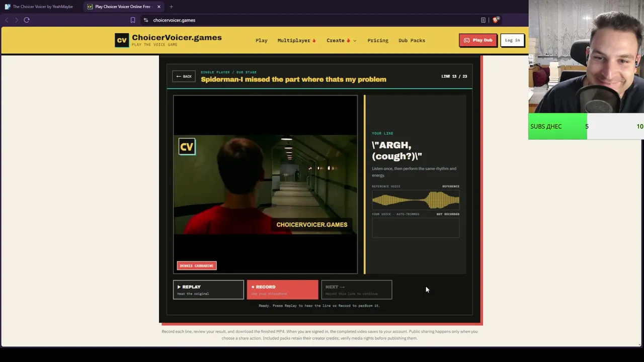Open site information icon beside the URL
This screenshot has width=644, height=362.
(145, 20)
